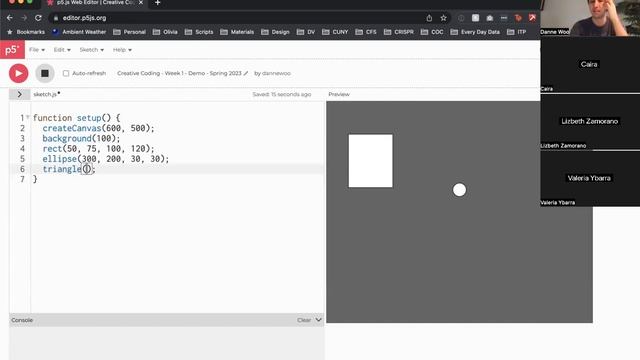Go back in the browser
Image resolution: width=640 pixels, height=360 pixels.
pos(10,18)
